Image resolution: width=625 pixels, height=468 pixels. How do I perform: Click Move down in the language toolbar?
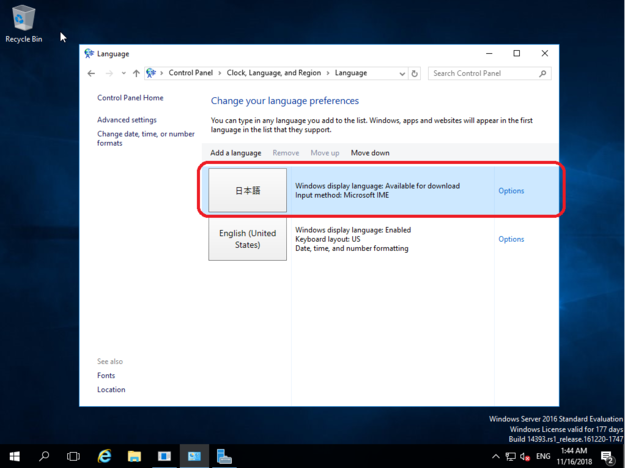tap(370, 153)
